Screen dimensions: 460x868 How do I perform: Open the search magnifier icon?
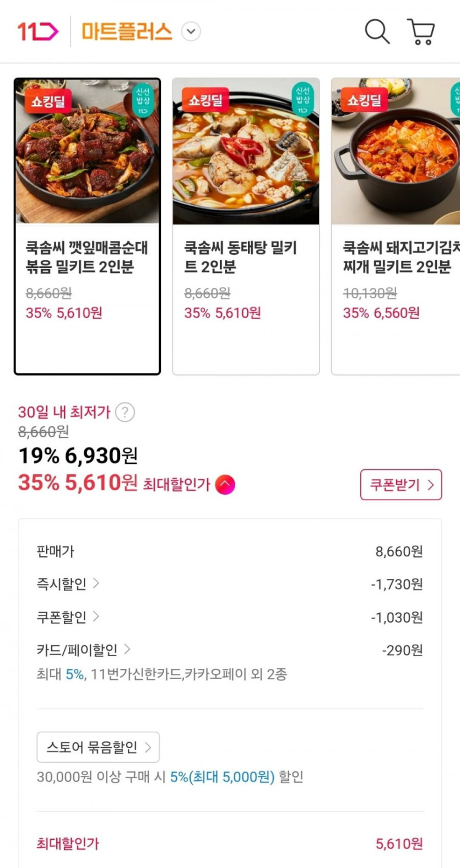click(x=377, y=31)
